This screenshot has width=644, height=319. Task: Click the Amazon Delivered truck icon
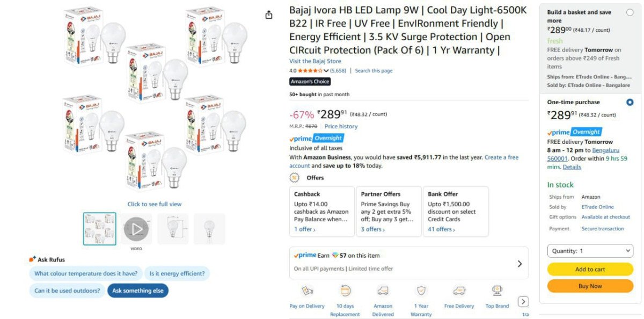(x=383, y=291)
